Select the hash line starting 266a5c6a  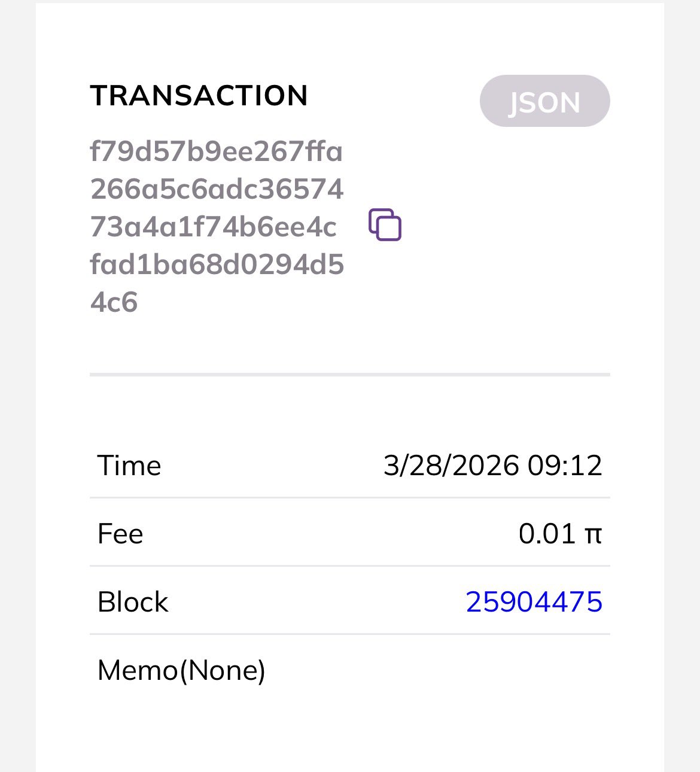(x=217, y=189)
